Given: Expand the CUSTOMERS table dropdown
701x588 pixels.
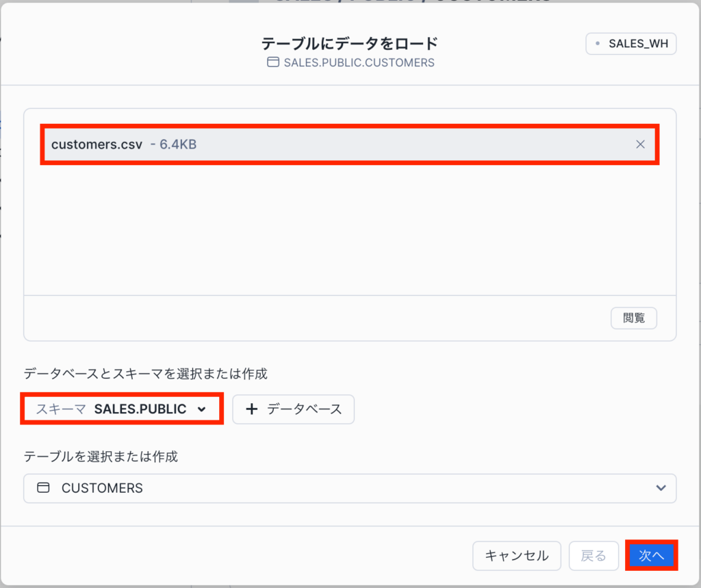Looking at the screenshot, I should click(349, 488).
